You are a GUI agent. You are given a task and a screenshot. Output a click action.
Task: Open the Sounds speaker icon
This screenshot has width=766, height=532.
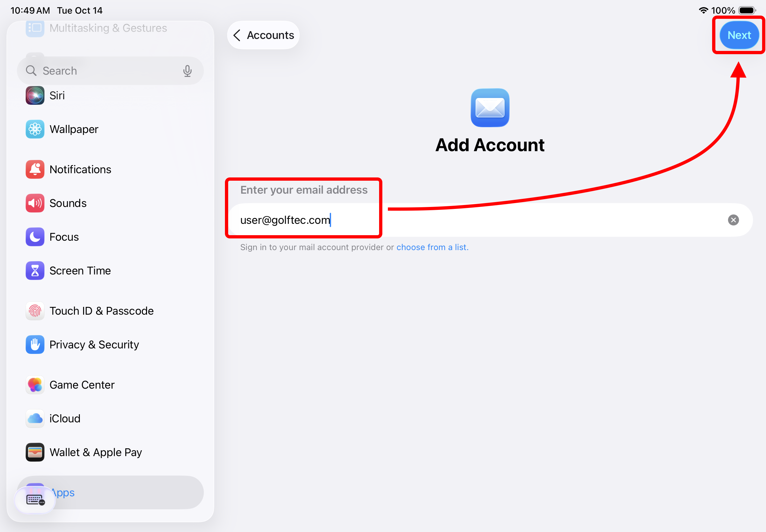click(35, 203)
